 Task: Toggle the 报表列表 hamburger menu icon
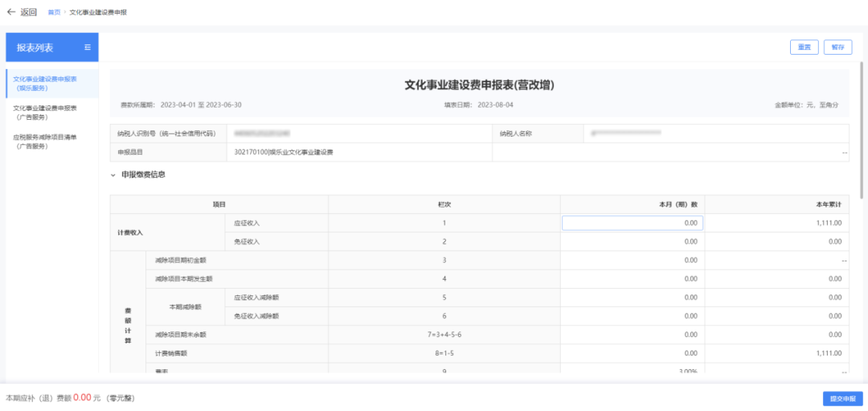(x=88, y=47)
